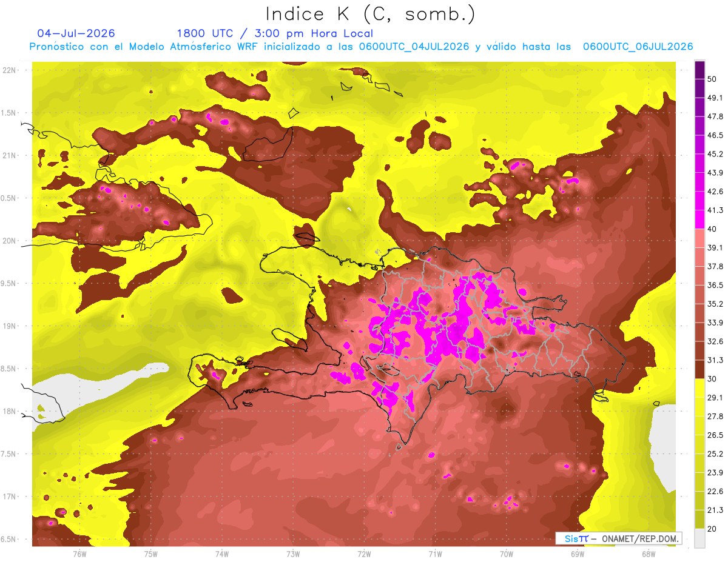Viewport: 728px width, 562px height.
Task: Click the colorbar value "35.2"
Action: (715, 304)
